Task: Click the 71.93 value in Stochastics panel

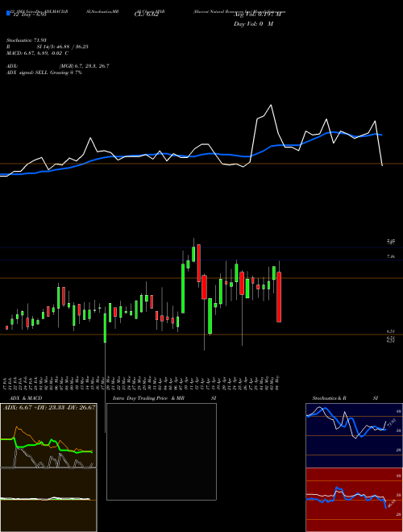Action: pos(392,424)
